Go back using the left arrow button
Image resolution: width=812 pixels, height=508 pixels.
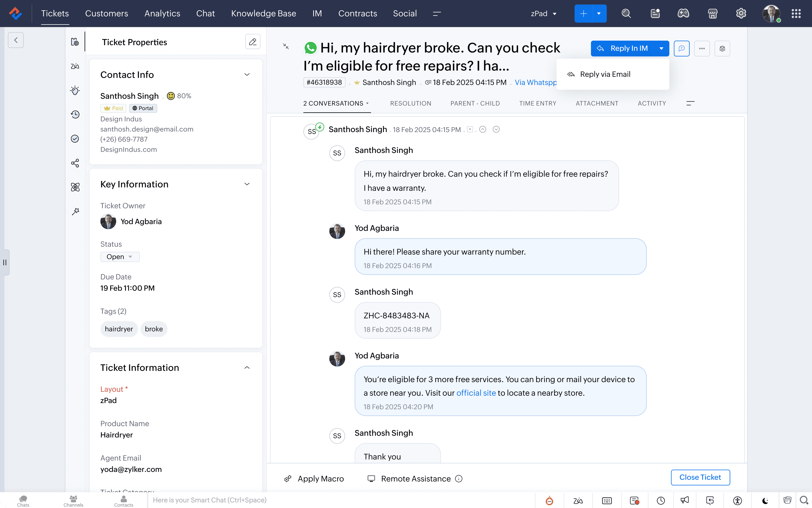(x=16, y=40)
